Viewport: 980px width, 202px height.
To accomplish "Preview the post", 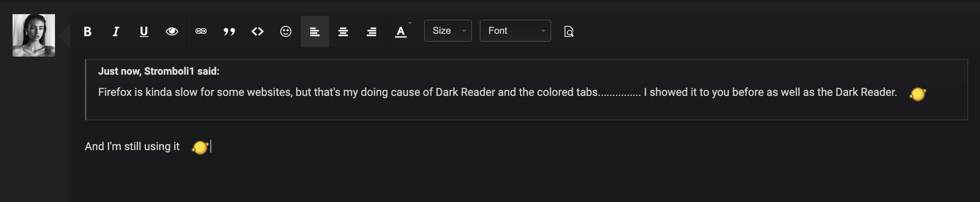I will pos(569,31).
